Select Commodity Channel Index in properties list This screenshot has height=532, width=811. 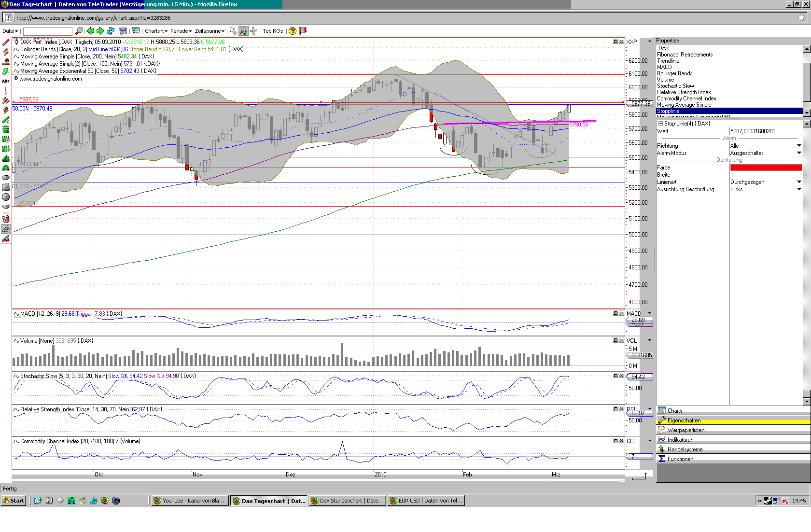[686, 98]
